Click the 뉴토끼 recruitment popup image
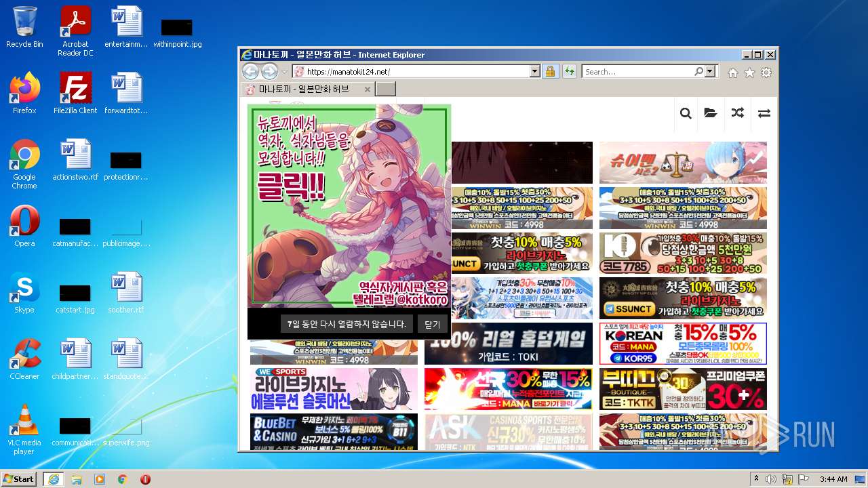Image resolution: width=868 pixels, height=488 pixels. pos(349,206)
